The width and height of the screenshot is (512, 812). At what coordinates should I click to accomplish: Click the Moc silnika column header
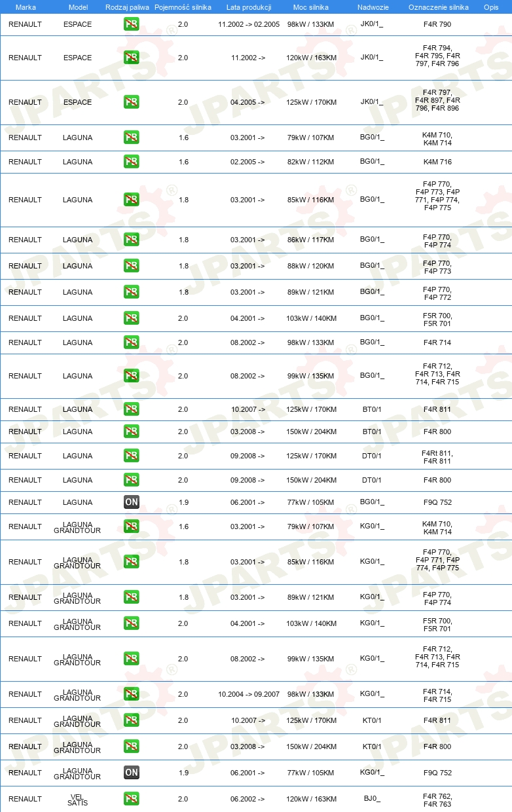click(x=312, y=7)
